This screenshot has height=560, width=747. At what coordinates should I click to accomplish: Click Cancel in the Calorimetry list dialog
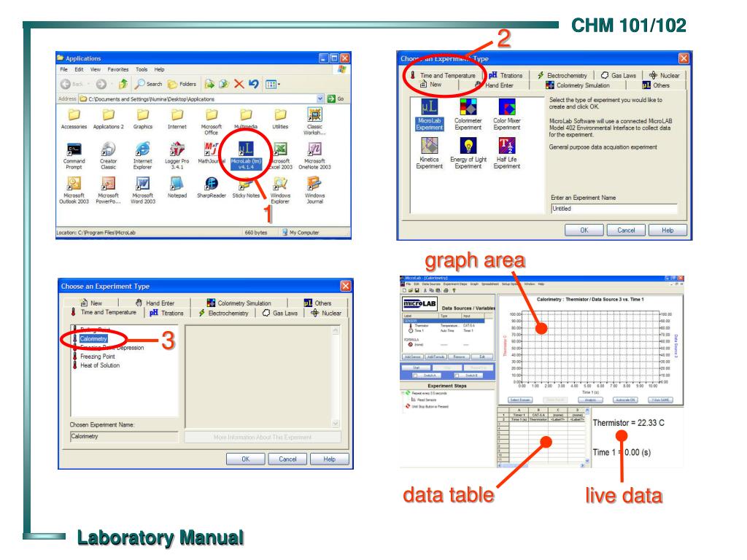tap(287, 459)
